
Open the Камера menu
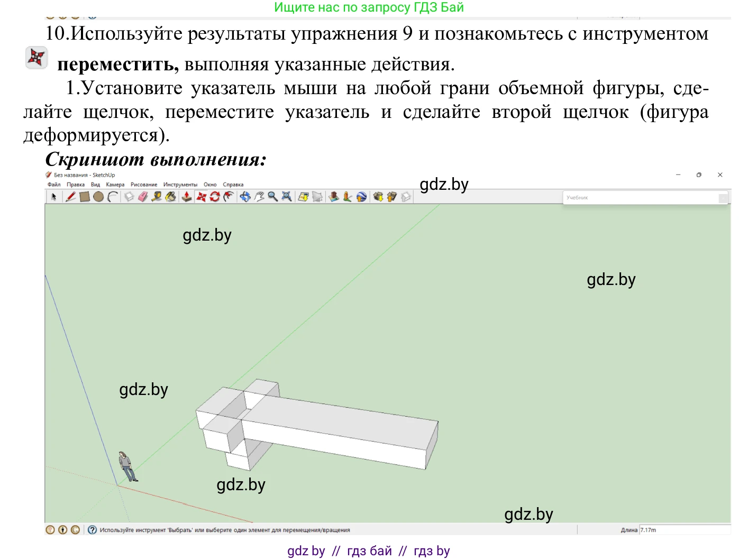pyautogui.click(x=114, y=184)
